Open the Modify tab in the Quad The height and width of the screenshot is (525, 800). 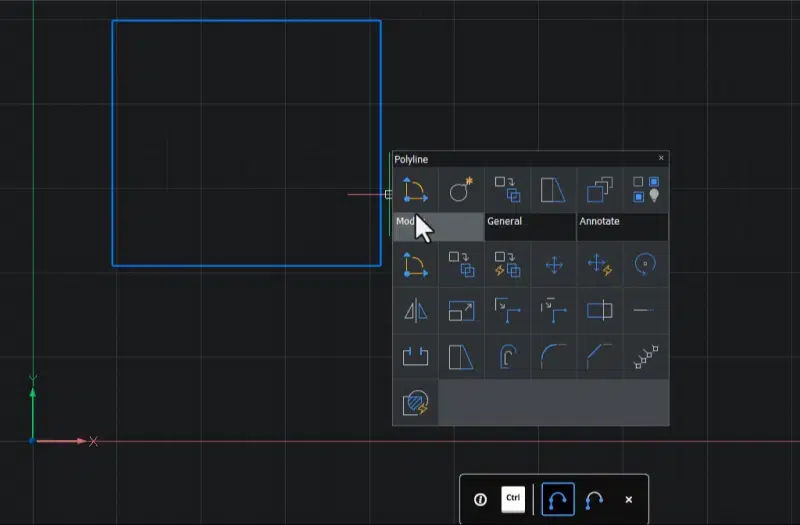[x=438, y=226]
